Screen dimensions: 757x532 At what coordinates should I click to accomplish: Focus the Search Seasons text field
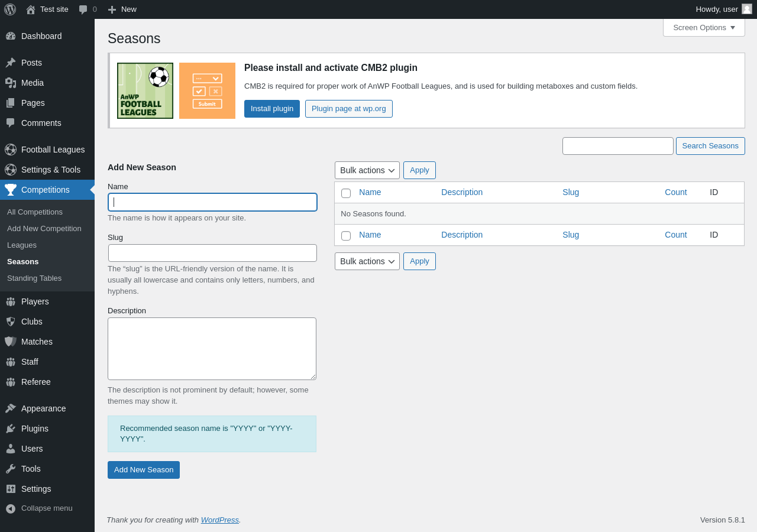pyautogui.click(x=617, y=146)
